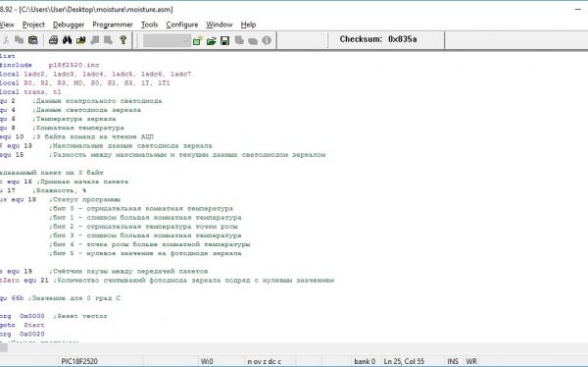
Task: Open the Programmer menu
Action: click(113, 25)
